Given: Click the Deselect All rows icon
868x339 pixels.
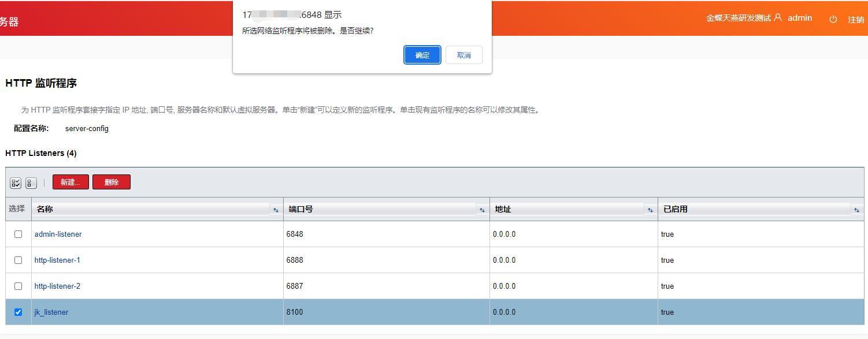Looking at the screenshot, I should pyautogui.click(x=31, y=183).
